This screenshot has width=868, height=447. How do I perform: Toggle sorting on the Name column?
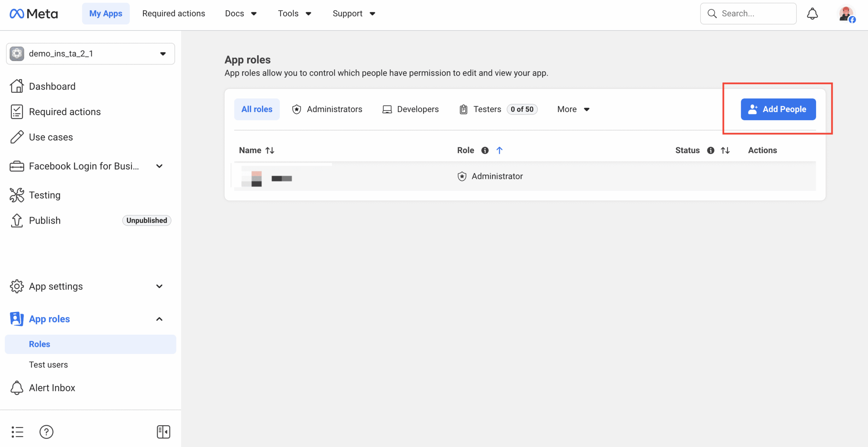270,150
